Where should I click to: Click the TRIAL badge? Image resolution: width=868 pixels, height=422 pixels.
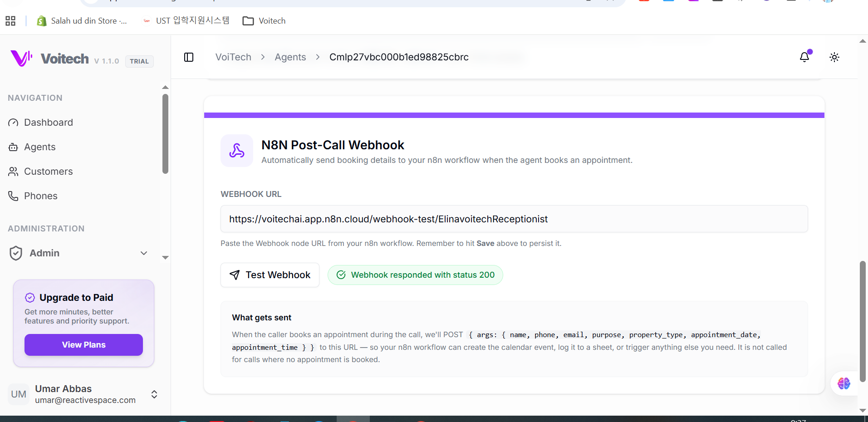pos(139,61)
